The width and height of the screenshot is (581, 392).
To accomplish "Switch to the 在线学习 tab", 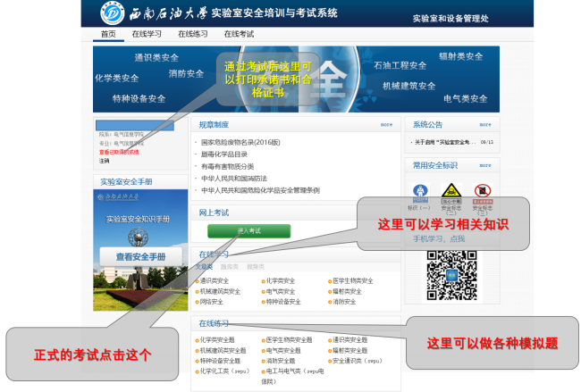I will click(x=147, y=34).
